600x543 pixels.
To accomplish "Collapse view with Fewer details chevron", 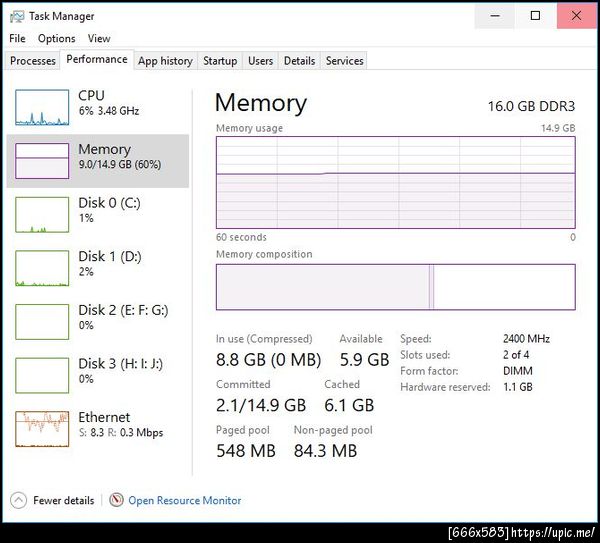I will [x=18, y=500].
